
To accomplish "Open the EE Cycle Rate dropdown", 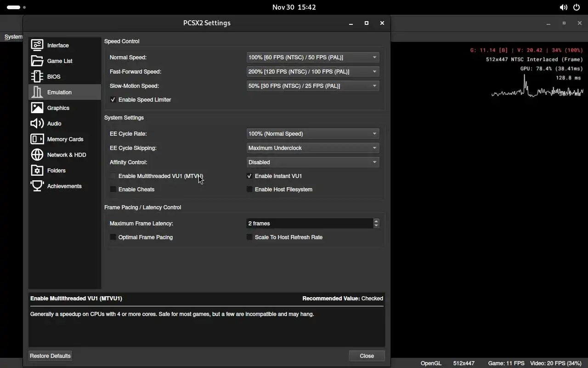I will pyautogui.click(x=313, y=133).
